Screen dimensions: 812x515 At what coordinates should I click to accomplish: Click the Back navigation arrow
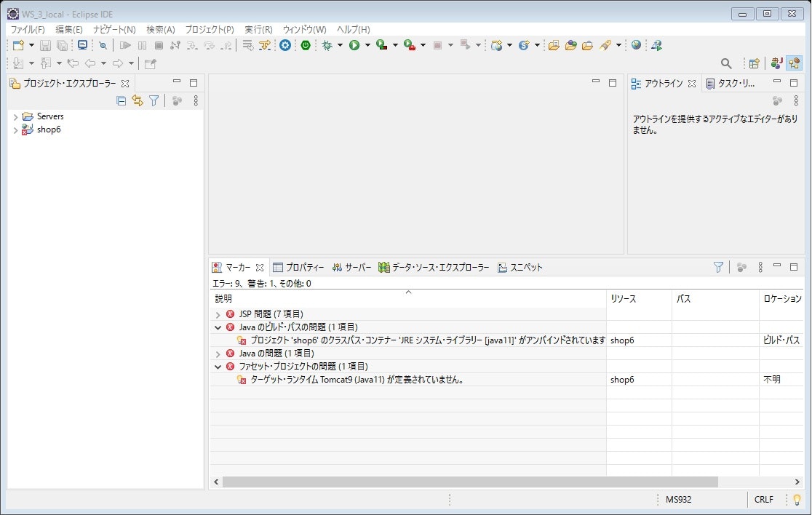coord(90,63)
